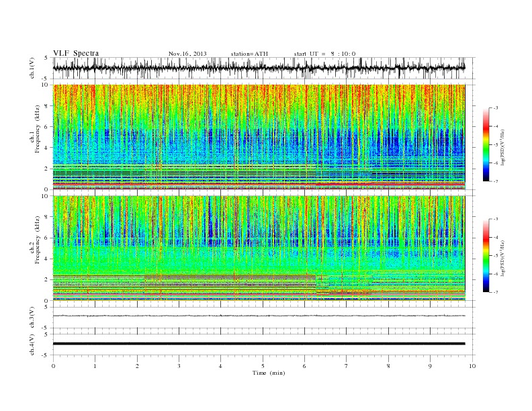Click bottom time-axis tick label "8"

click(x=388, y=366)
